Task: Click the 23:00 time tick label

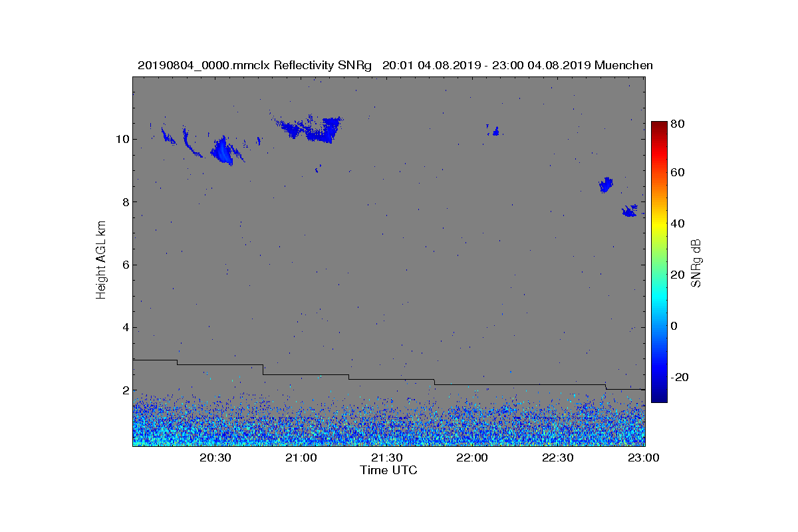Action: [x=644, y=458]
